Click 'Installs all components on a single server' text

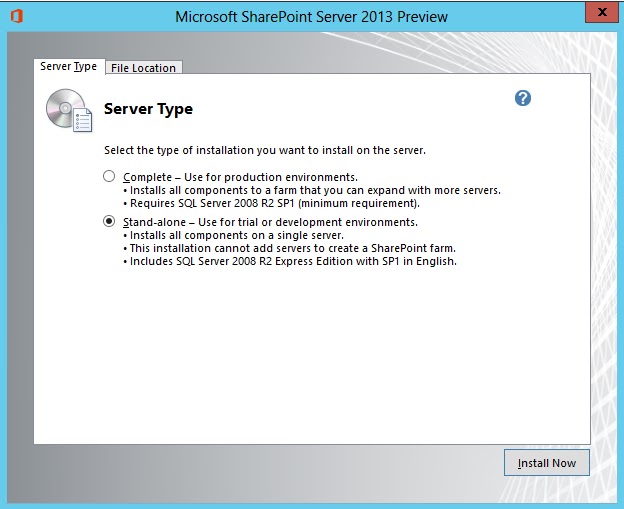[234, 235]
